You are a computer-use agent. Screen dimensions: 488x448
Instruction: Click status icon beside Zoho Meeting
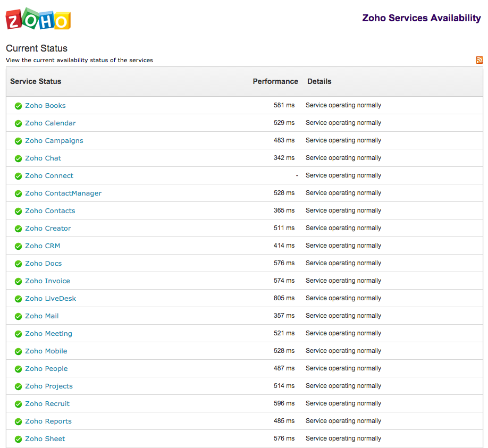point(19,334)
